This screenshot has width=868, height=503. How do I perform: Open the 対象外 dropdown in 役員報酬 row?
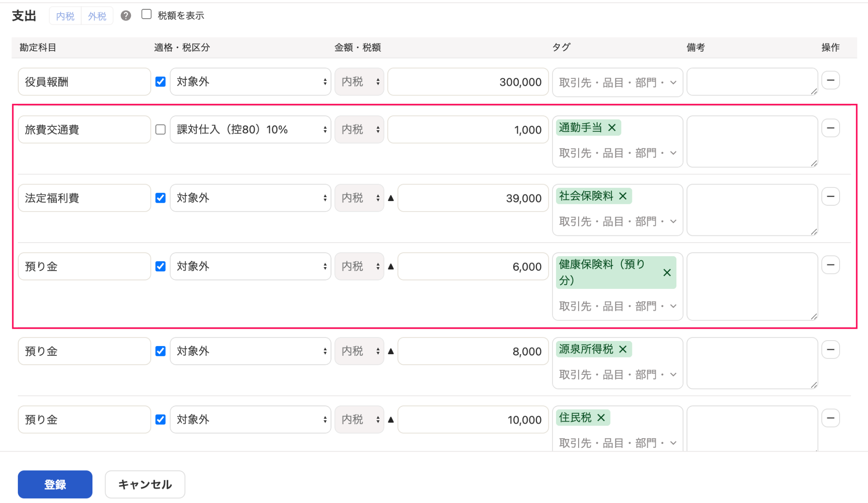pyautogui.click(x=250, y=82)
